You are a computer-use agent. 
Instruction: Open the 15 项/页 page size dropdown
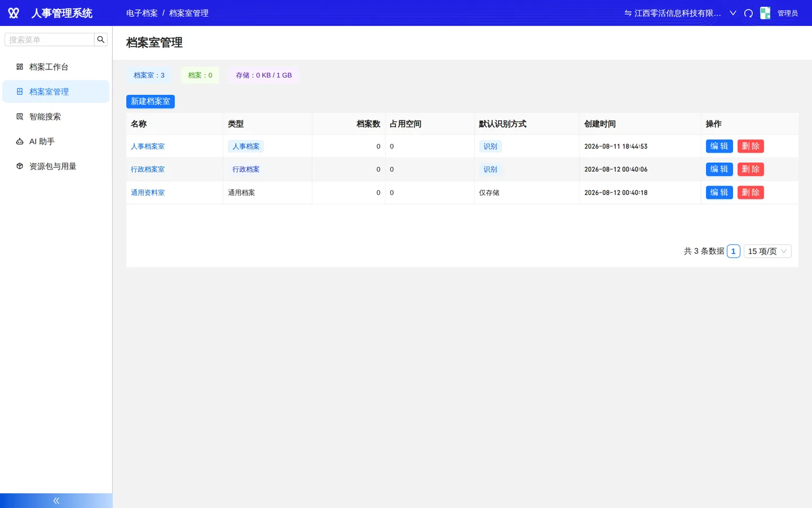(767, 251)
